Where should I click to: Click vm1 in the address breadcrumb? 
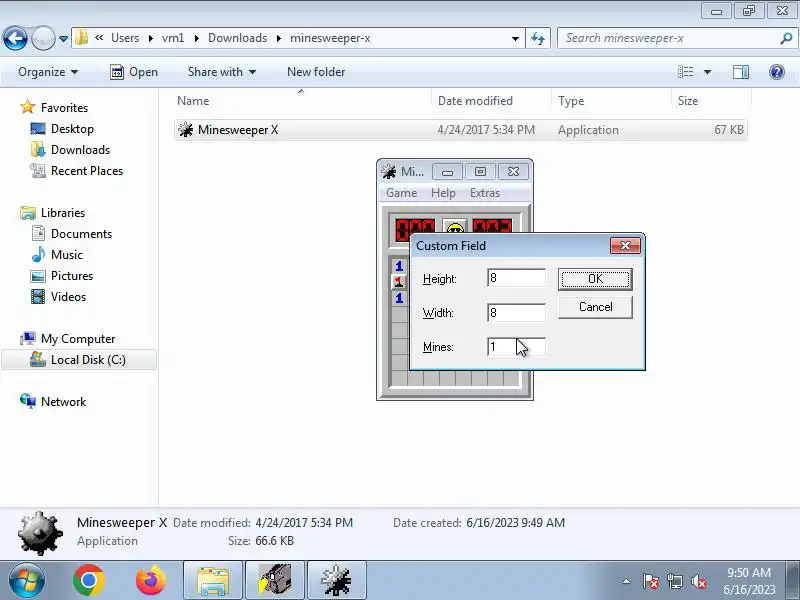pyautogui.click(x=173, y=38)
